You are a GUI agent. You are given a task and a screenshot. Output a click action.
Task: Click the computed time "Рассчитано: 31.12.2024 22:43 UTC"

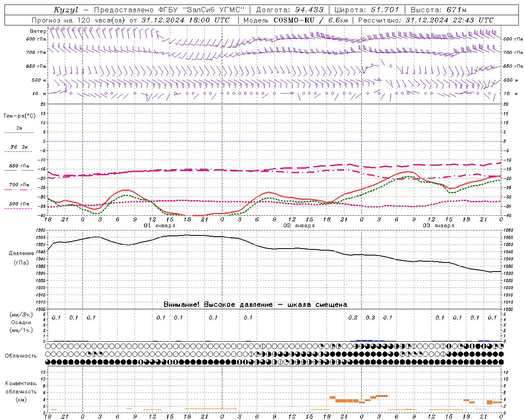tap(426, 20)
